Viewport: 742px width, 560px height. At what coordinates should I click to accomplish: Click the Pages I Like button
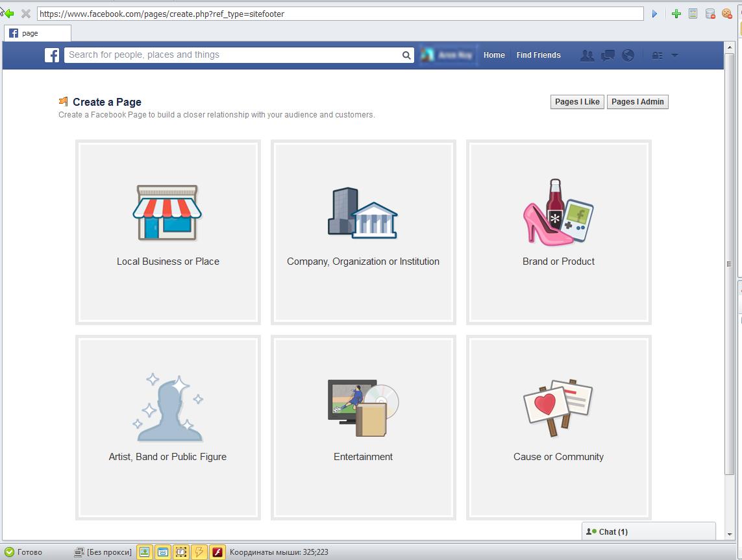point(577,102)
